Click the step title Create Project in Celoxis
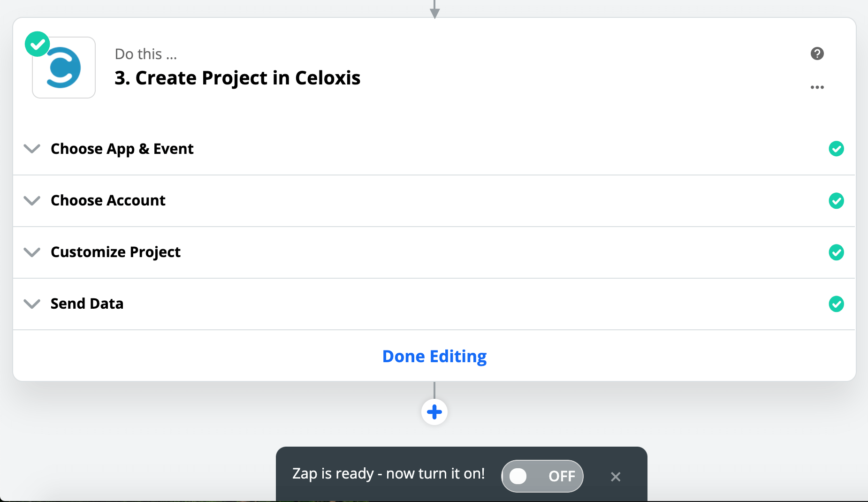The image size is (868, 502). click(x=237, y=78)
